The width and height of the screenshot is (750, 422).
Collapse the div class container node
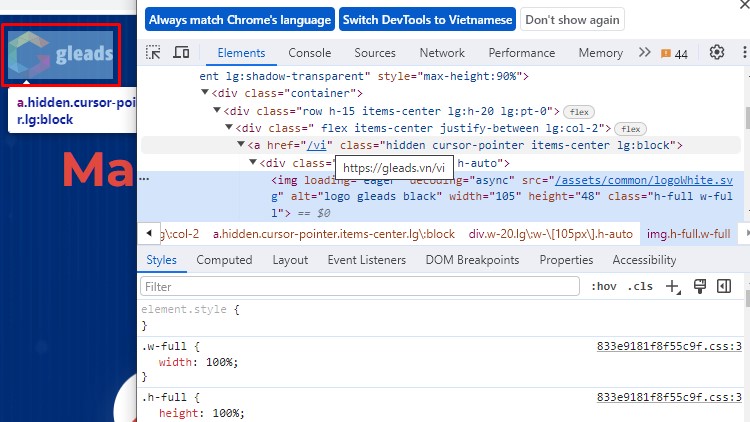coord(205,92)
